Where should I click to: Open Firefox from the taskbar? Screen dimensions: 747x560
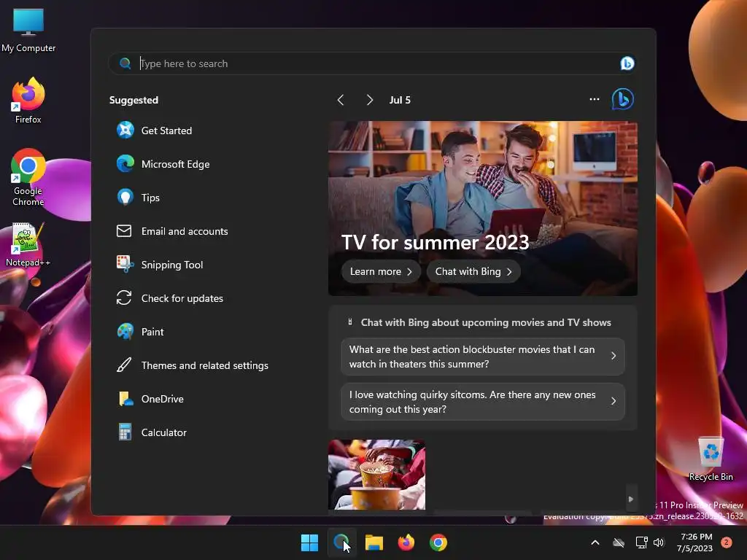pyautogui.click(x=406, y=542)
